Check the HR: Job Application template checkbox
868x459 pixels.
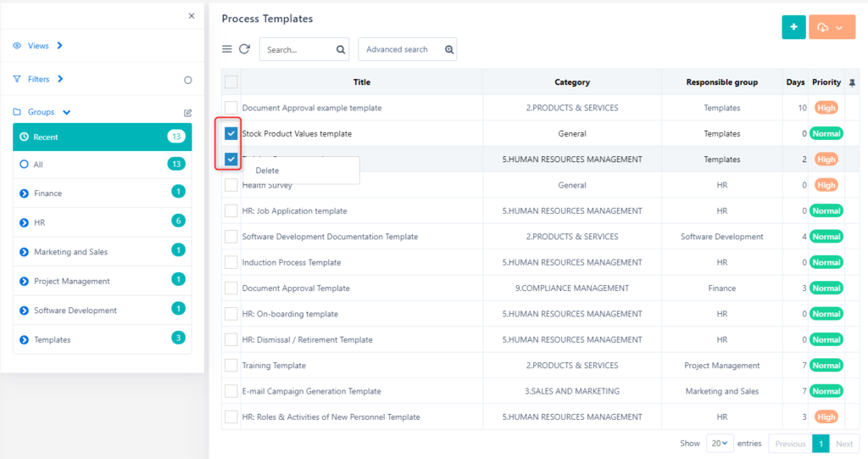click(231, 210)
